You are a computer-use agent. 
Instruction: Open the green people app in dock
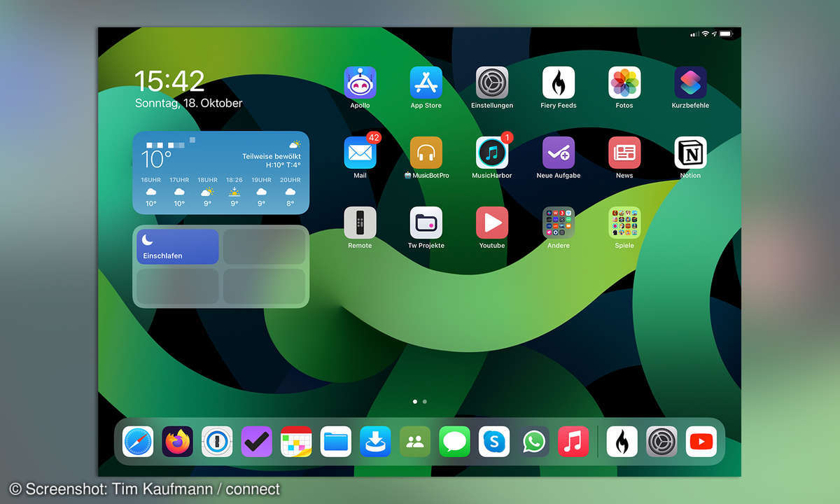415,442
